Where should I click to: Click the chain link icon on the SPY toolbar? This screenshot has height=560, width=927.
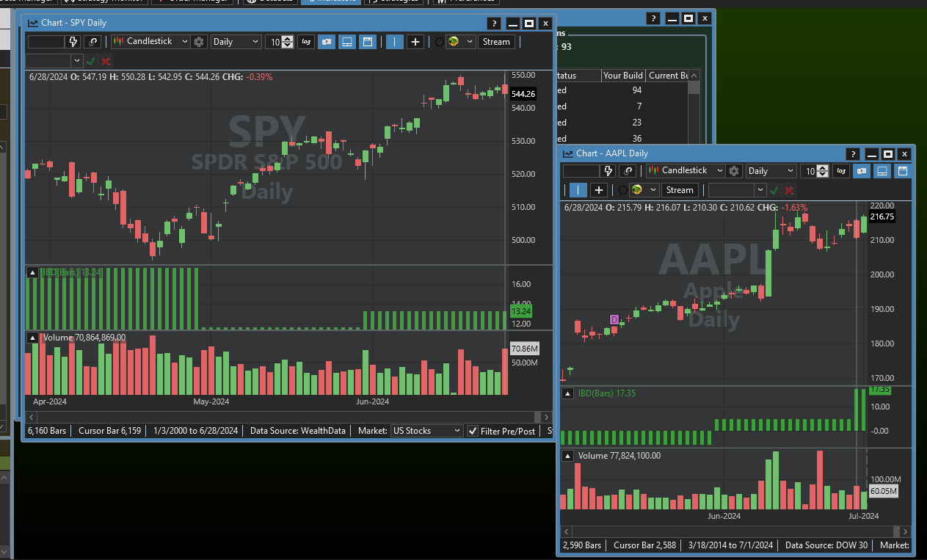click(x=92, y=42)
